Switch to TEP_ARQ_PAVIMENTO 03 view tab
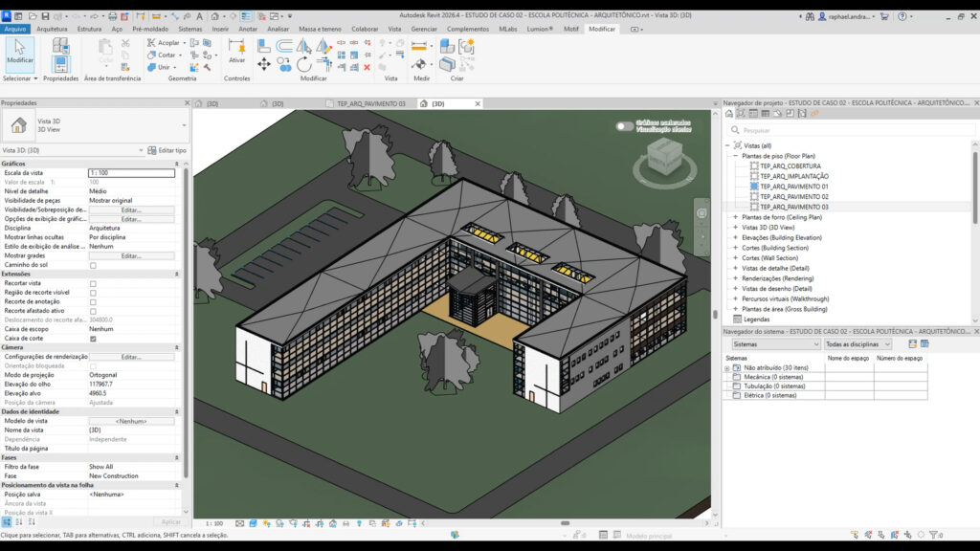 tap(370, 103)
